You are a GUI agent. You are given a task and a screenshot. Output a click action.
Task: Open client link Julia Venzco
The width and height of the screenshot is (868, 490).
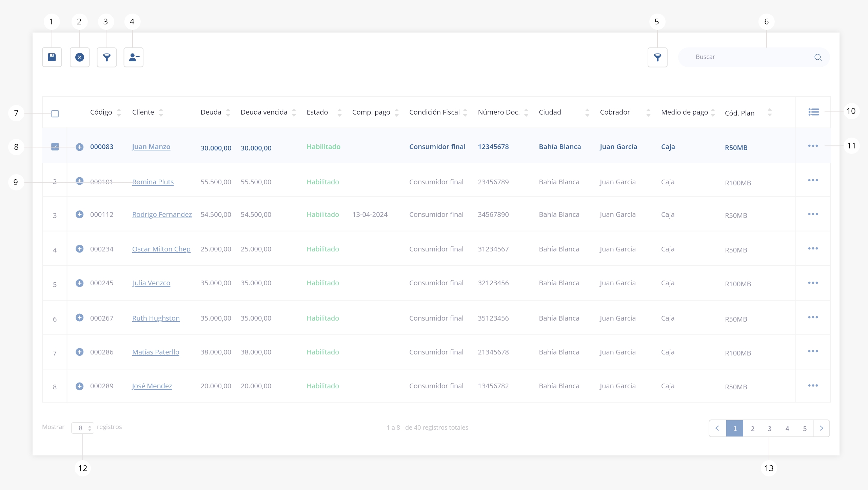151,283
